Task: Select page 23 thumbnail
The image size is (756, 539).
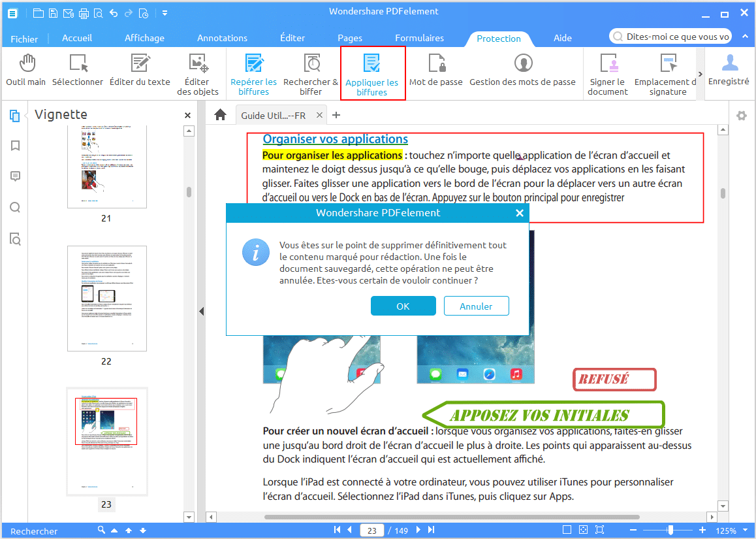Action: 106,442
